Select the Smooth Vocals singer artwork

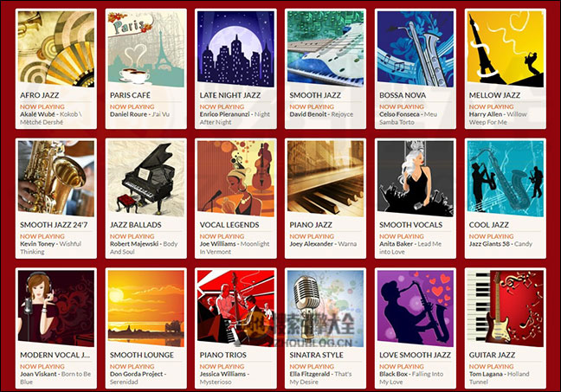click(416, 178)
